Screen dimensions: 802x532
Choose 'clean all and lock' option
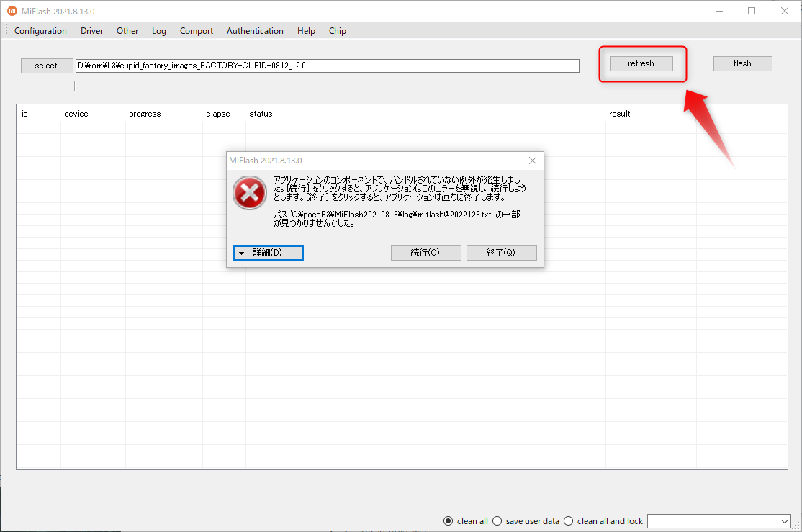568,520
